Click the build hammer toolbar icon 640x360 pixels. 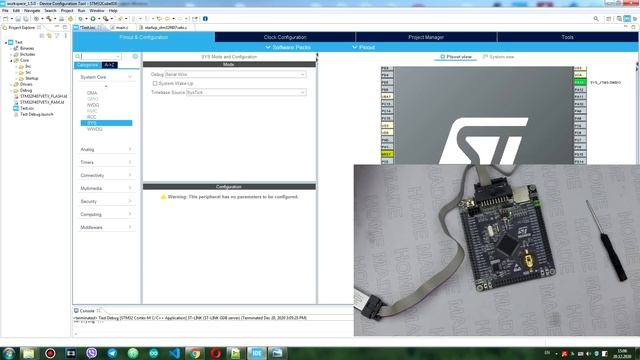coord(49,19)
